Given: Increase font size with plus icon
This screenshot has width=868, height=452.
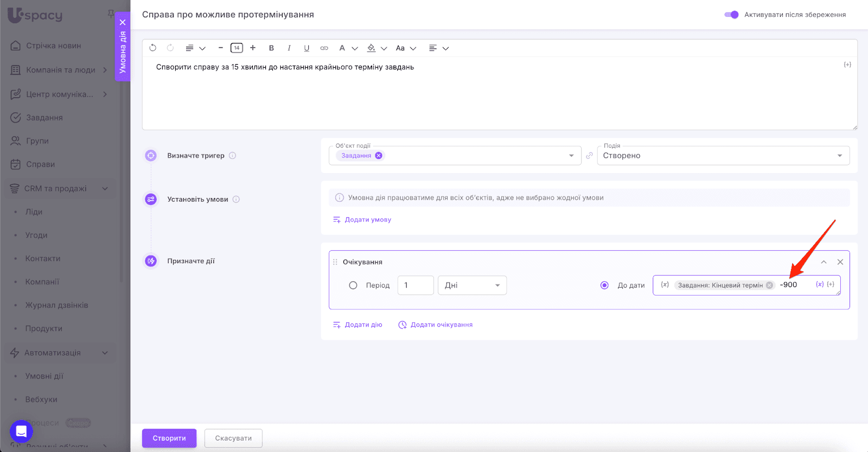Looking at the screenshot, I should point(253,48).
